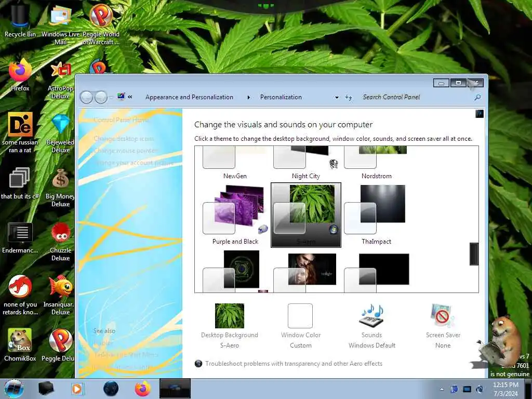Click the network tray icon
This screenshot has width=532, height=399.
coord(467,389)
